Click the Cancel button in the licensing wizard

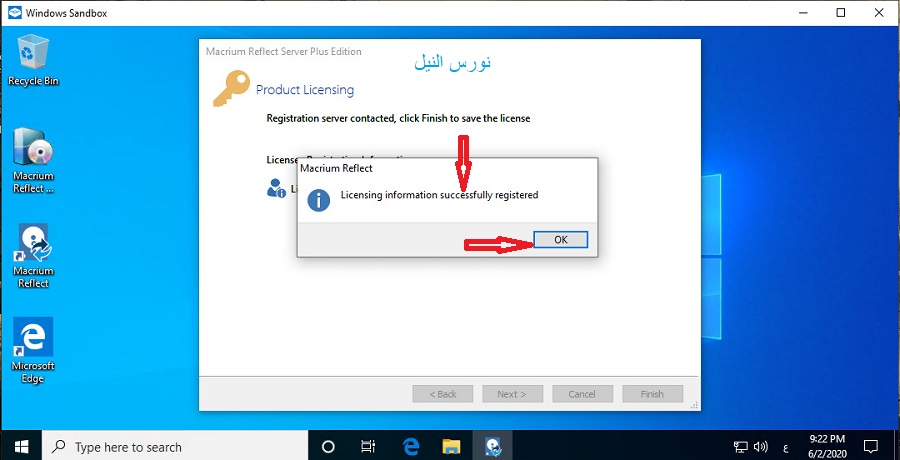click(x=582, y=394)
